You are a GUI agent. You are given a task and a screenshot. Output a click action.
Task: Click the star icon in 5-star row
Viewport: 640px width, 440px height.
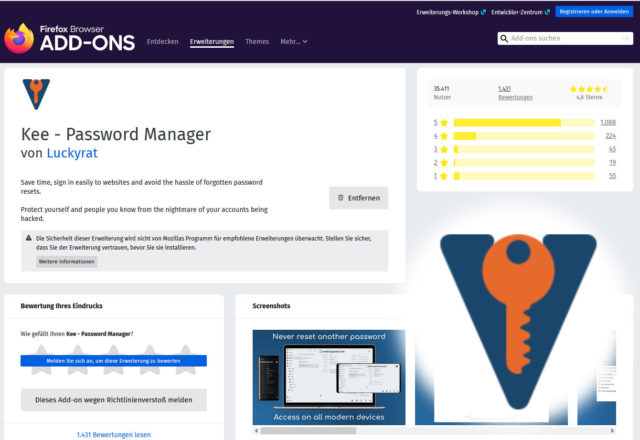[444, 122]
